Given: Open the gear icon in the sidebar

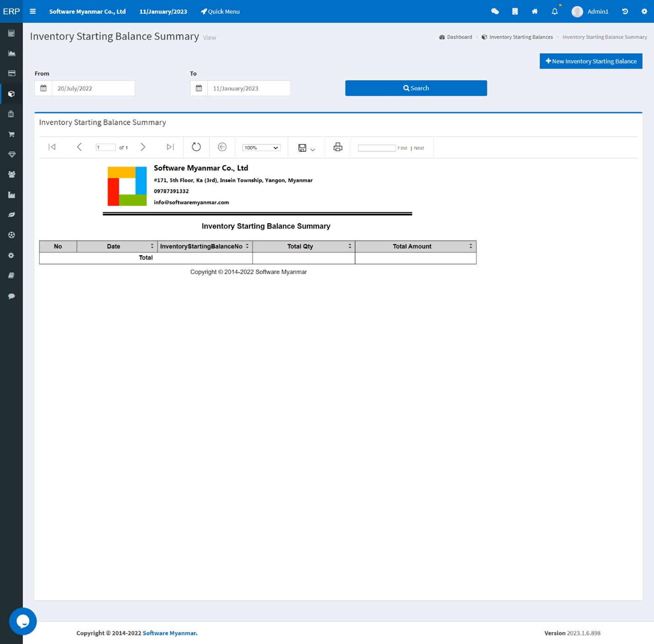Looking at the screenshot, I should tap(11, 255).
